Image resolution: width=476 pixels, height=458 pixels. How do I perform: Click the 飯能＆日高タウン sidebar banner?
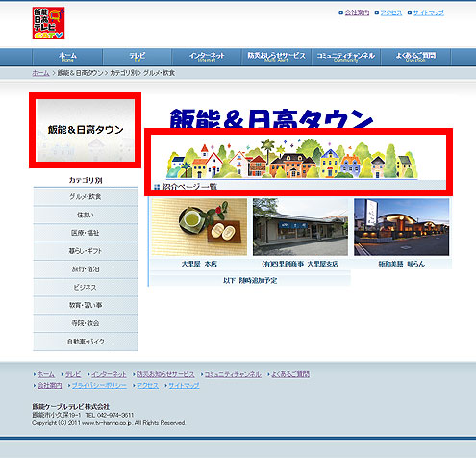point(86,130)
